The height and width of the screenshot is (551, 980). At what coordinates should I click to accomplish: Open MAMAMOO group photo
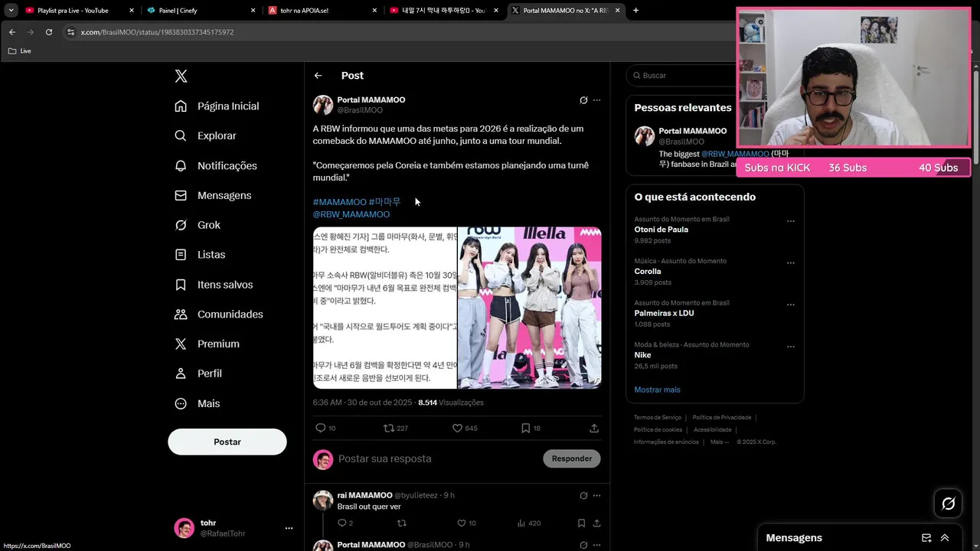point(529,308)
